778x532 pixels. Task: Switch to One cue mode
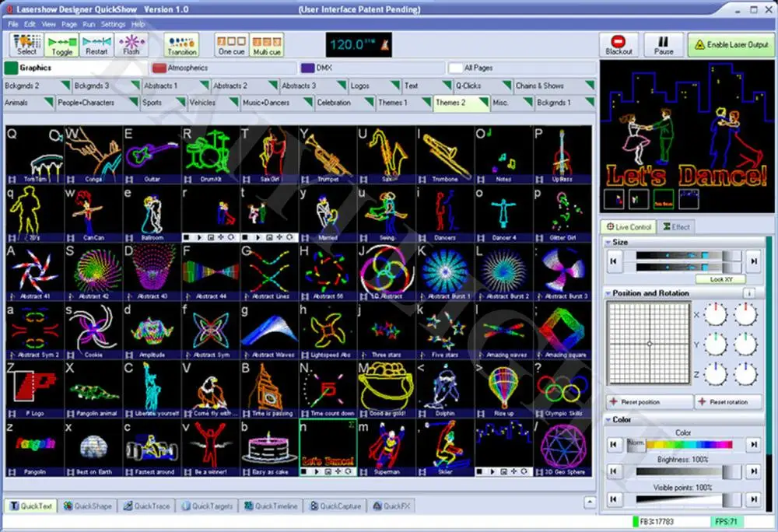click(x=232, y=44)
